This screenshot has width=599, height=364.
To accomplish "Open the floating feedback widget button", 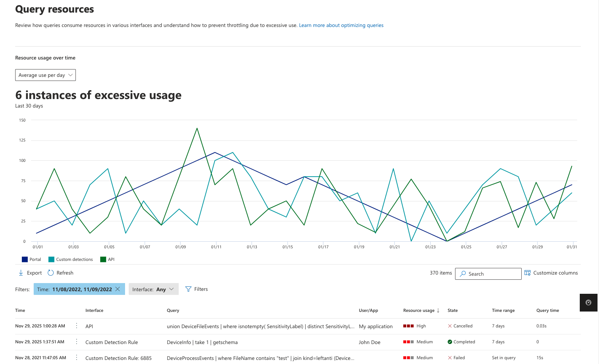I will pyautogui.click(x=588, y=303).
